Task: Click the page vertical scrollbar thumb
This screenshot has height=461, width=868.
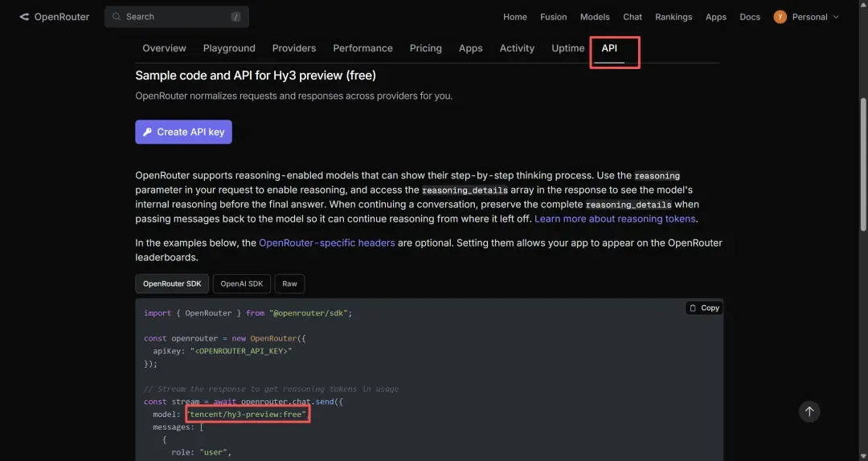Action: [862, 165]
